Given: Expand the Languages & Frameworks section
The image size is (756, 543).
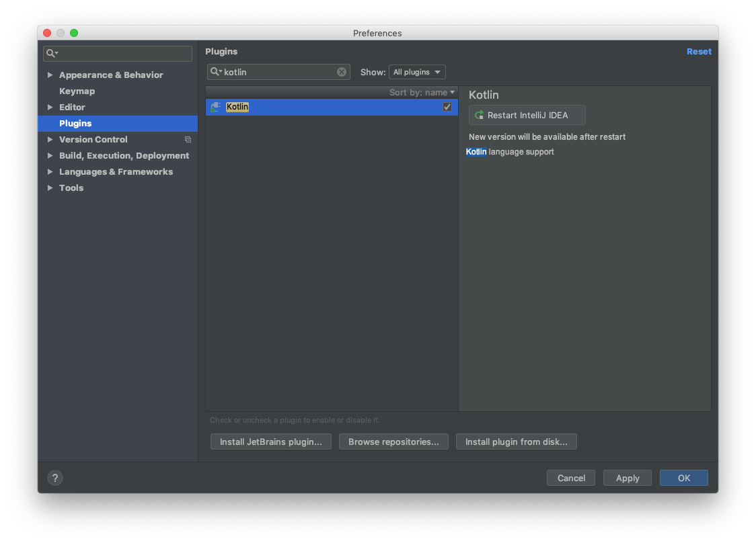Looking at the screenshot, I should 50,172.
